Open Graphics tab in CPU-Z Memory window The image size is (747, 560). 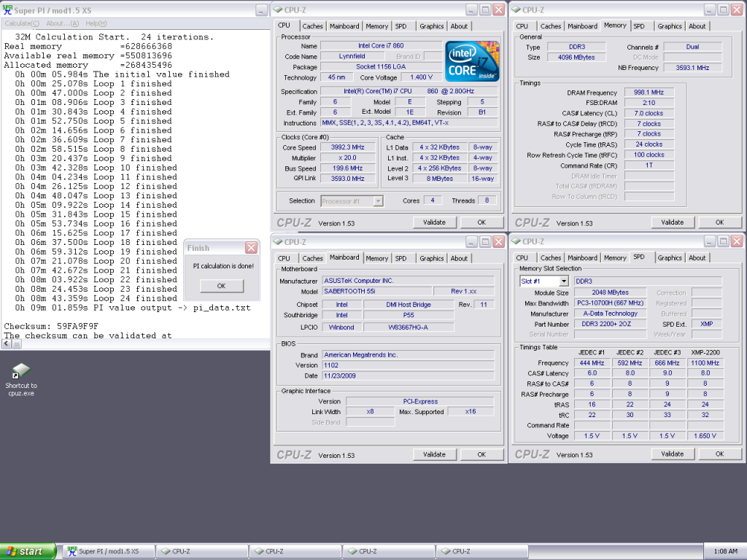point(669,26)
